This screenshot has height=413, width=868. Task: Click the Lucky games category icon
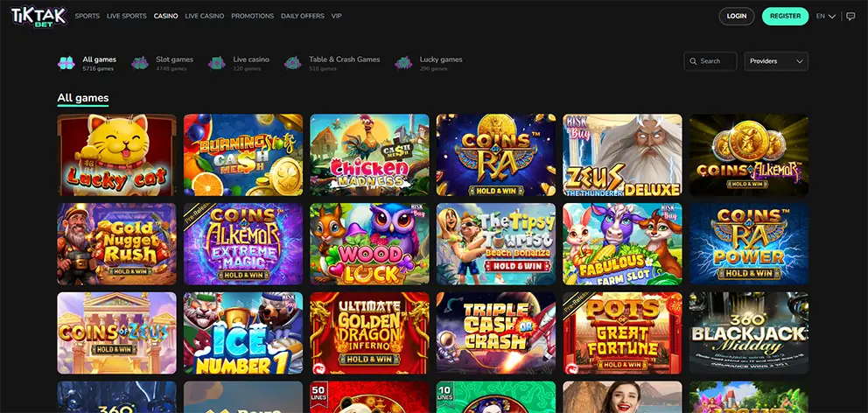click(x=403, y=63)
